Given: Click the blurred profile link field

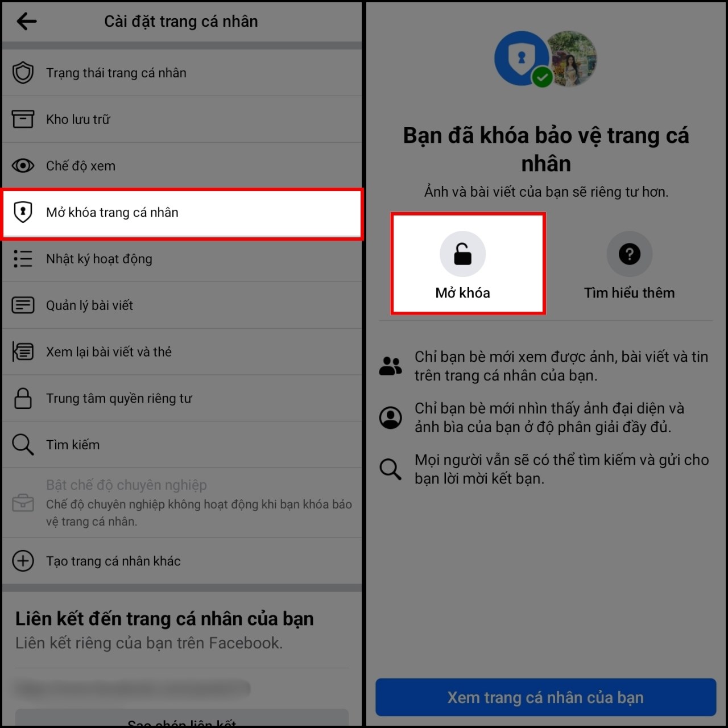Looking at the screenshot, I should tap(133, 688).
